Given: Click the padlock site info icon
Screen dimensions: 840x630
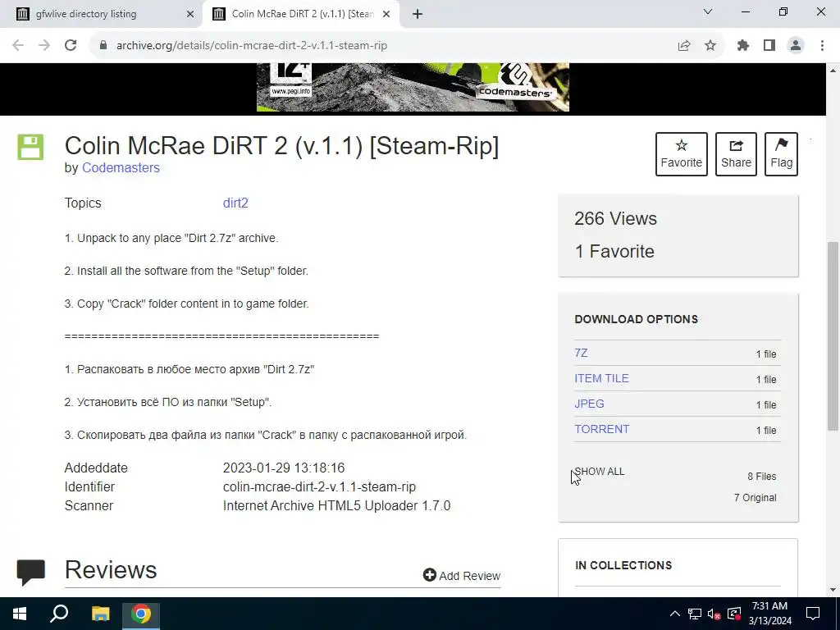Looking at the screenshot, I should [103, 46].
